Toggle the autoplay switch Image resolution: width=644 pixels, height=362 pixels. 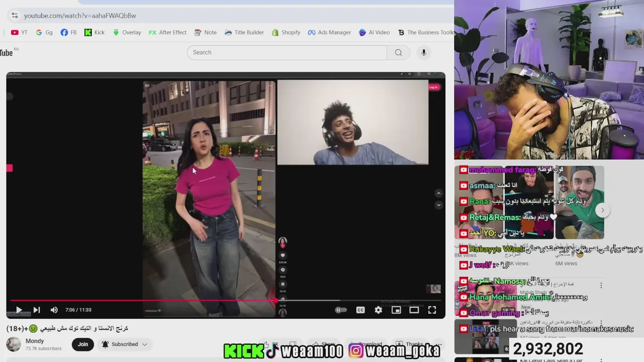[341, 310]
